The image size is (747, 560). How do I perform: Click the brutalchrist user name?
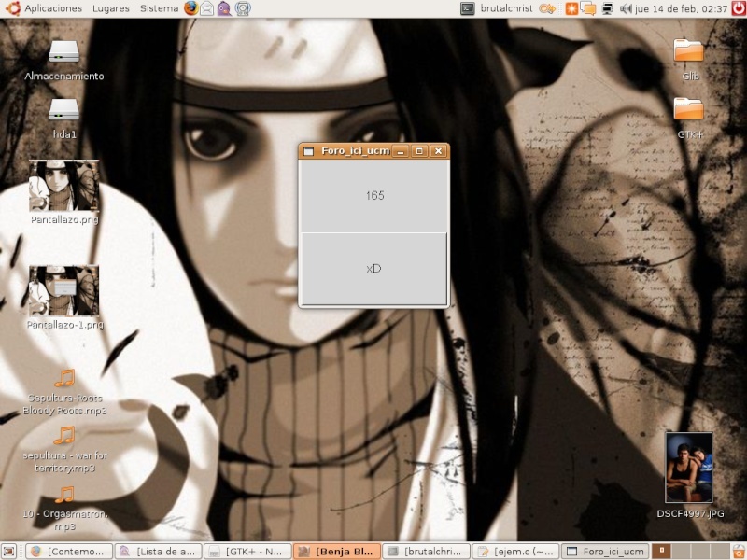pyautogui.click(x=506, y=8)
